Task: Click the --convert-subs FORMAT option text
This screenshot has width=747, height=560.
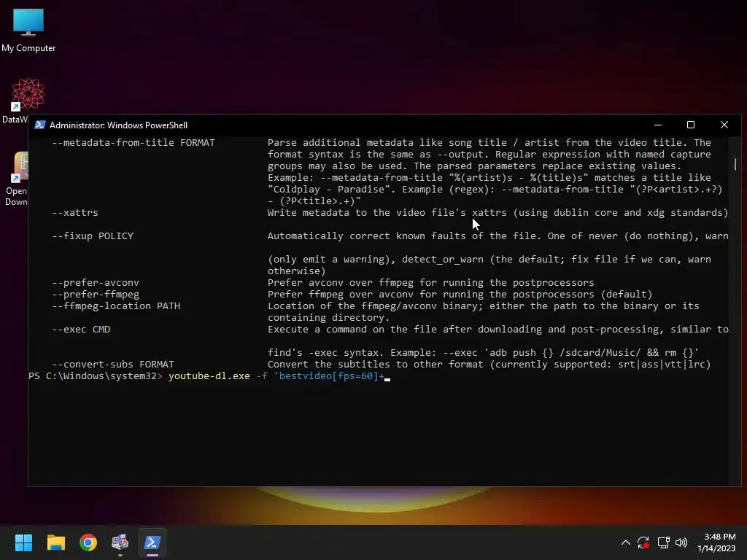Action: (x=113, y=365)
